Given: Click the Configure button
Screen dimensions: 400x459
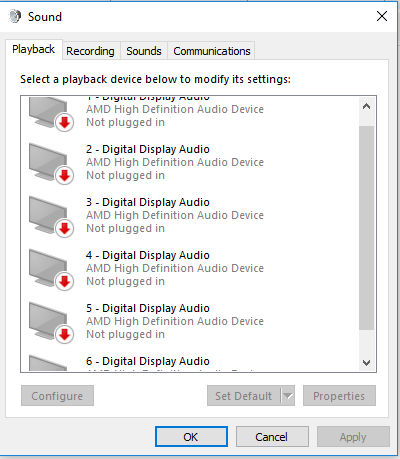Looking at the screenshot, I should click(57, 396).
